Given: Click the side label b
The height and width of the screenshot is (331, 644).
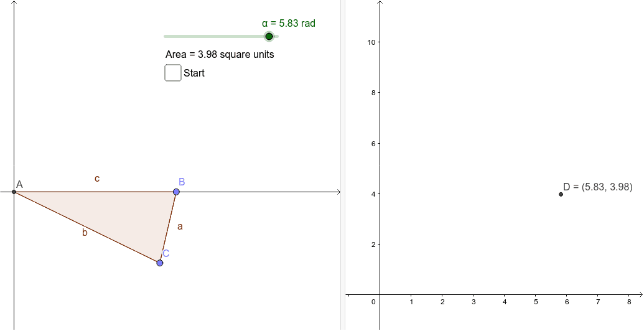Looking at the screenshot, I should point(85,233).
